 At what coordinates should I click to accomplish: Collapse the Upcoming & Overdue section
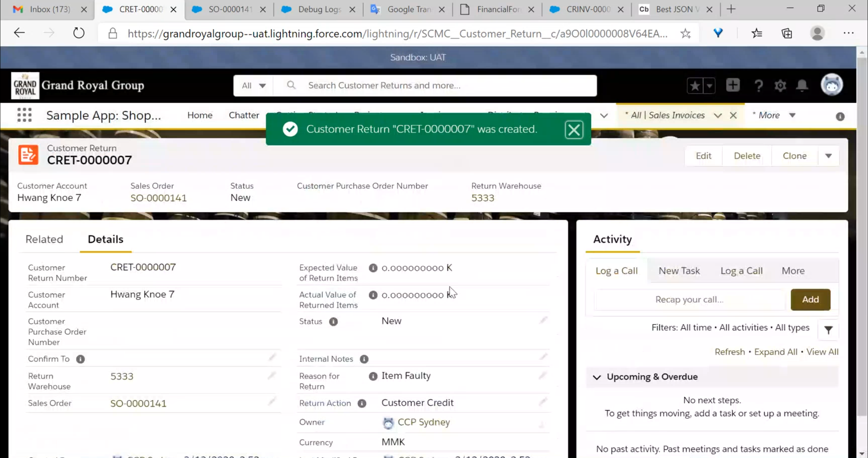point(597,377)
